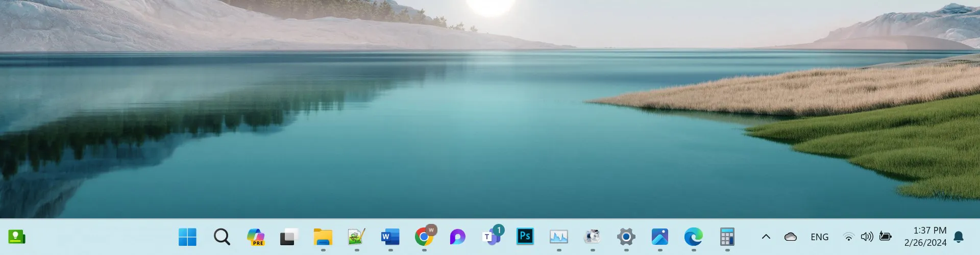Open the Windows Start menu
Screen dimensions: 980x255
coord(187,237)
